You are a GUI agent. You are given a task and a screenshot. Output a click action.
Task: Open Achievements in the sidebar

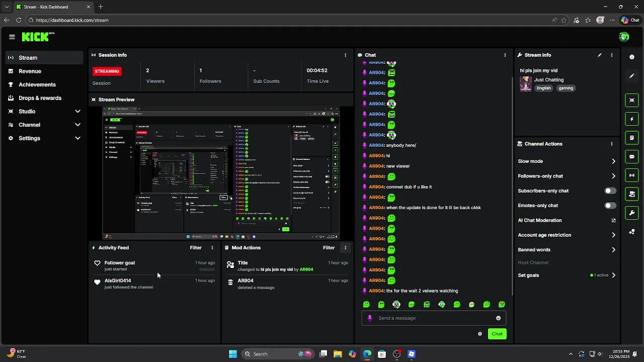click(x=44, y=84)
